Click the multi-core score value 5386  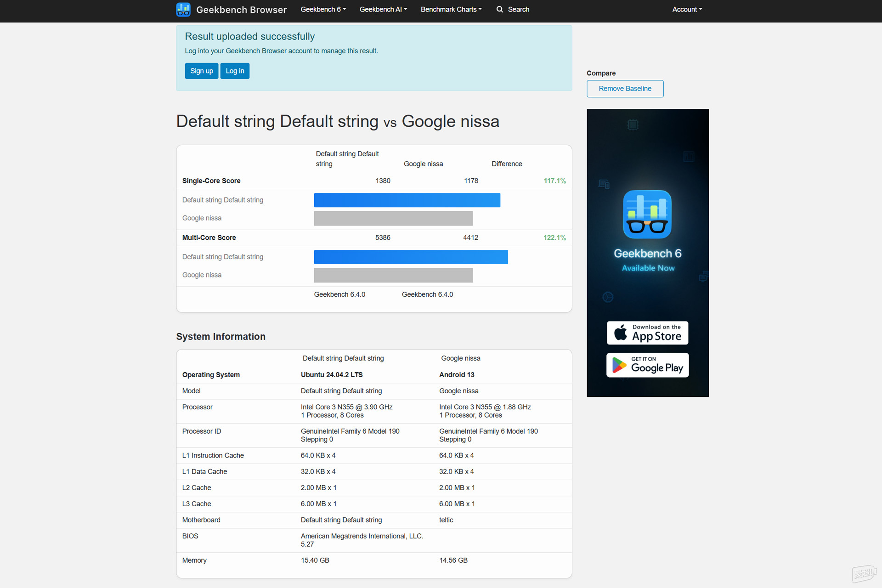[x=383, y=237]
